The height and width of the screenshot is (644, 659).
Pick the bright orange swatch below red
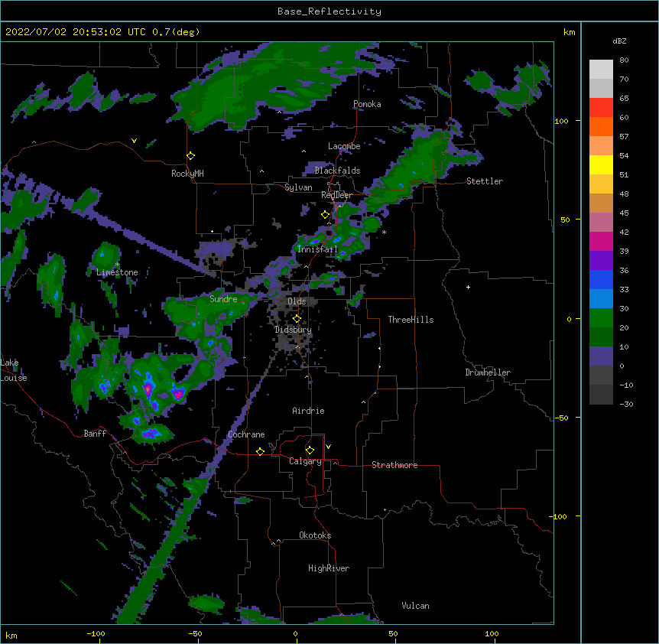601,126
